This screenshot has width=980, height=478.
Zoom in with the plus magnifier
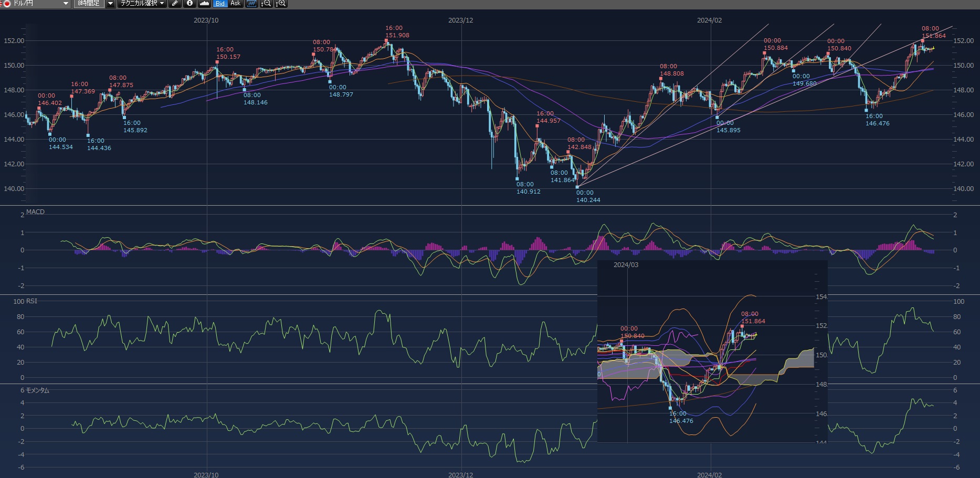pyautogui.click(x=281, y=4)
